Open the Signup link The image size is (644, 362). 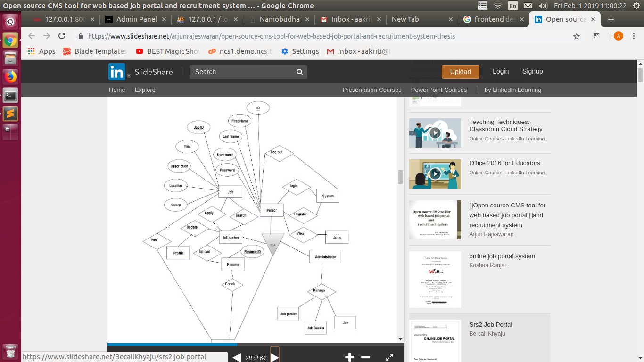coord(533,71)
